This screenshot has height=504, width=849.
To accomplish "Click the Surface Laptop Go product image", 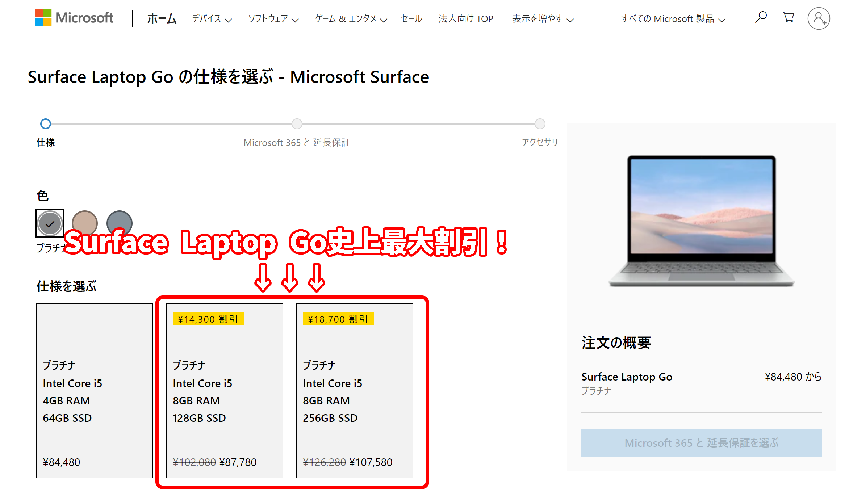I will coord(701,221).
